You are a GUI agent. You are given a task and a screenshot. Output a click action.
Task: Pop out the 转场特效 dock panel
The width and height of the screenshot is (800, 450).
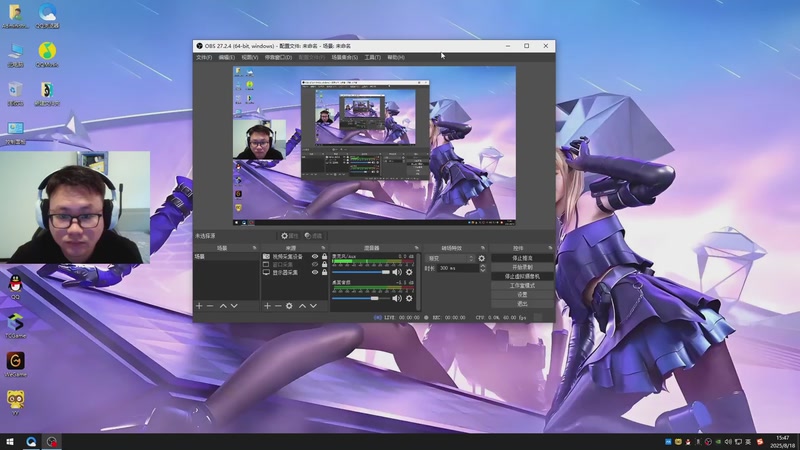point(483,248)
